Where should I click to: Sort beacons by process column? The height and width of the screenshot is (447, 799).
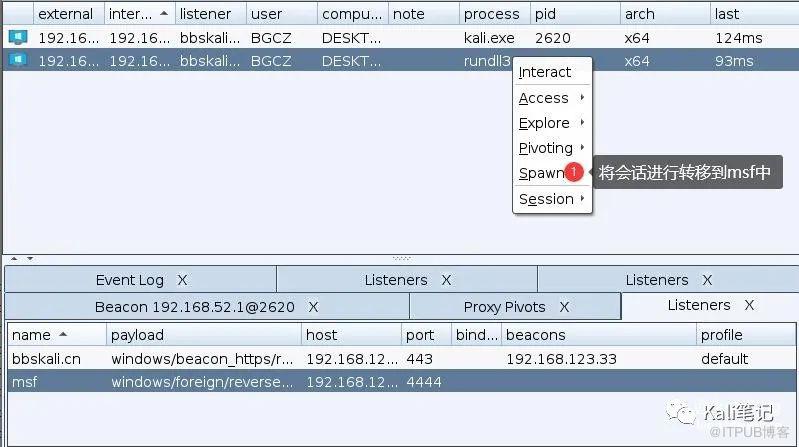click(x=494, y=14)
